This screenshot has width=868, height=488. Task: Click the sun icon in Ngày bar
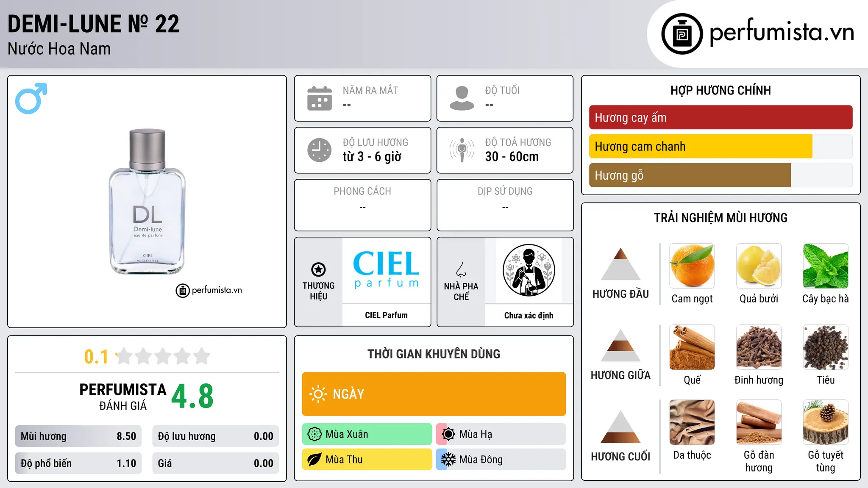(x=318, y=394)
